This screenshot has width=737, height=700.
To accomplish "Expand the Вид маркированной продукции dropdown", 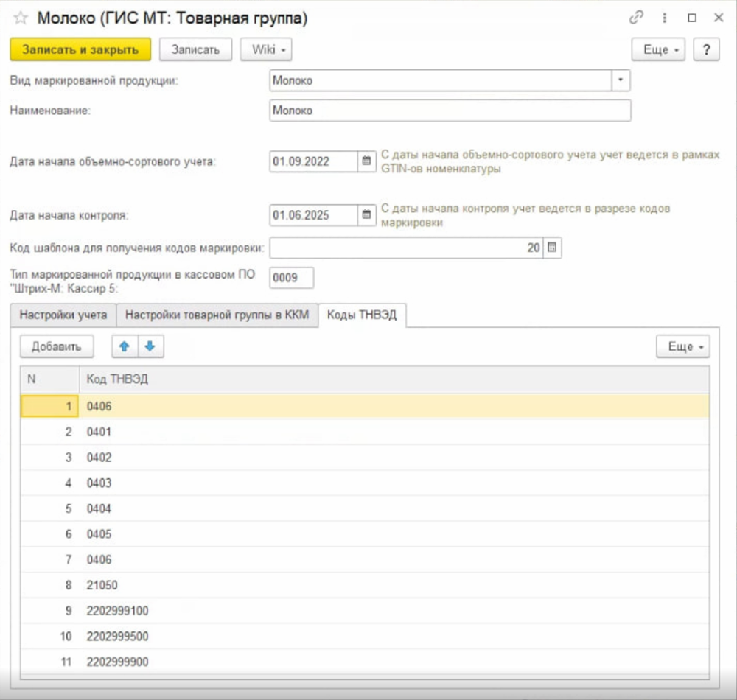I will (x=621, y=80).
